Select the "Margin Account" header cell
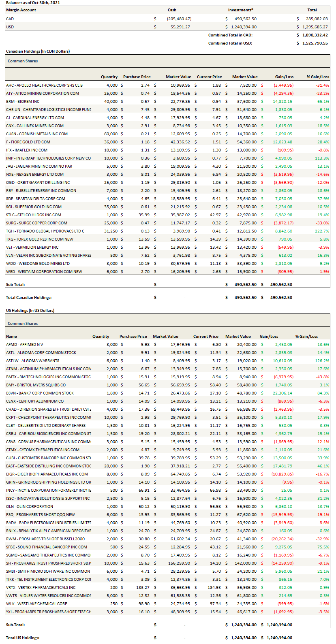Viewport: 336px width, 644px height. pyautogui.click(x=21, y=10)
